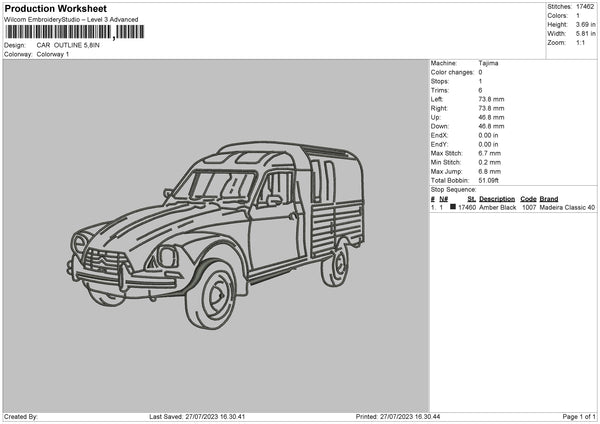Viewport: 600px width, 424px height.
Task: Click the Brand column header
Action: 549,199
